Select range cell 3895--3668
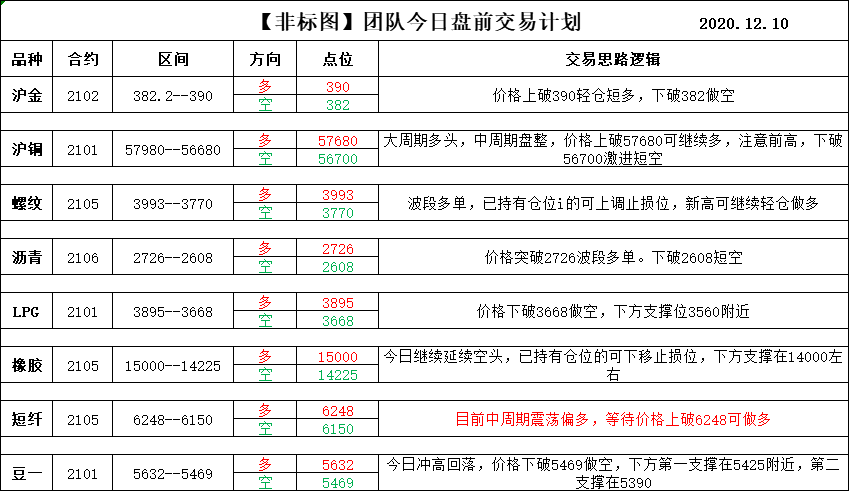The image size is (849, 491). point(173,311)
